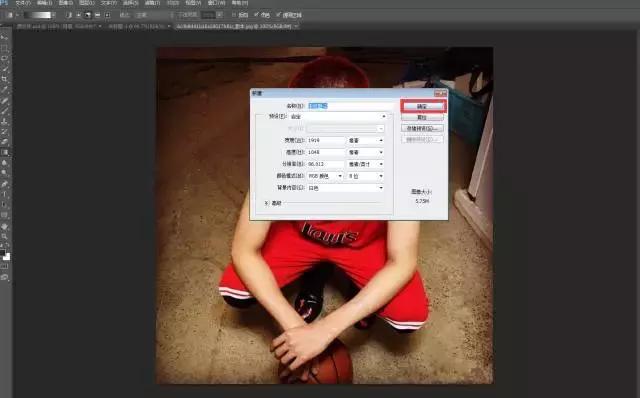This screenshot has width=640, height=398.
Task: Confirm new document with 确定 button
Action: click(422, 106)
